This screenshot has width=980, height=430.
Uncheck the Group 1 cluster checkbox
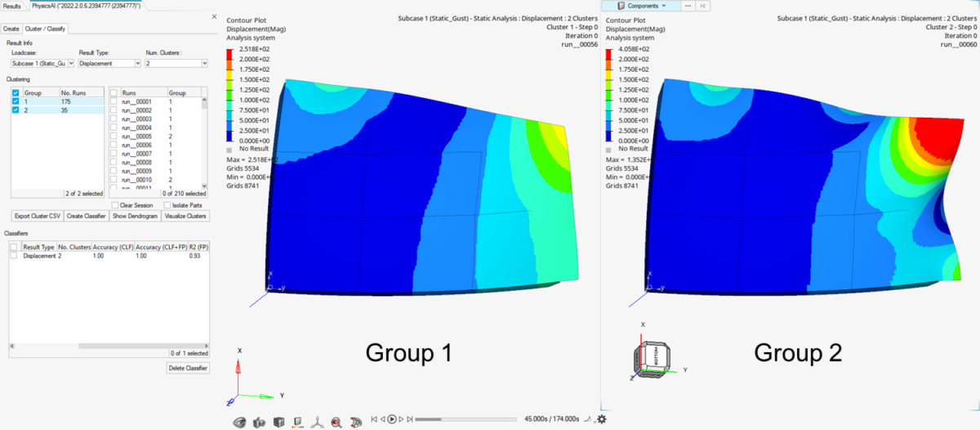click(x=16, y=101)
